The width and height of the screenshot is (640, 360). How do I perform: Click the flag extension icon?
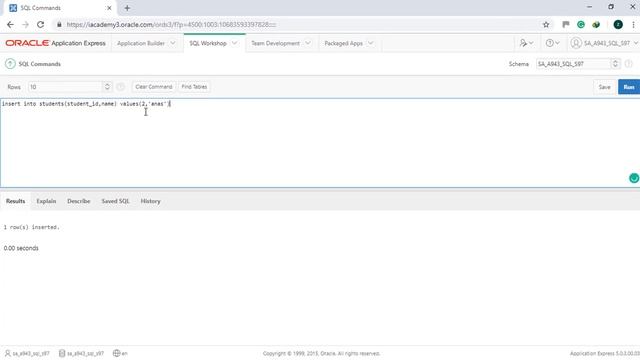566,24
